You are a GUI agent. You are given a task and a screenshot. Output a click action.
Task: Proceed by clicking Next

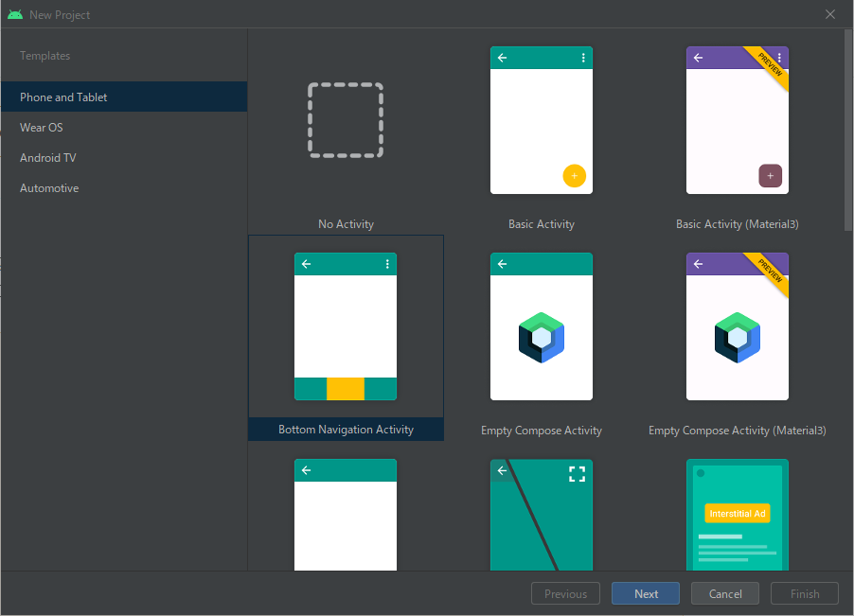pyautogui.click(x=645, y=593)
